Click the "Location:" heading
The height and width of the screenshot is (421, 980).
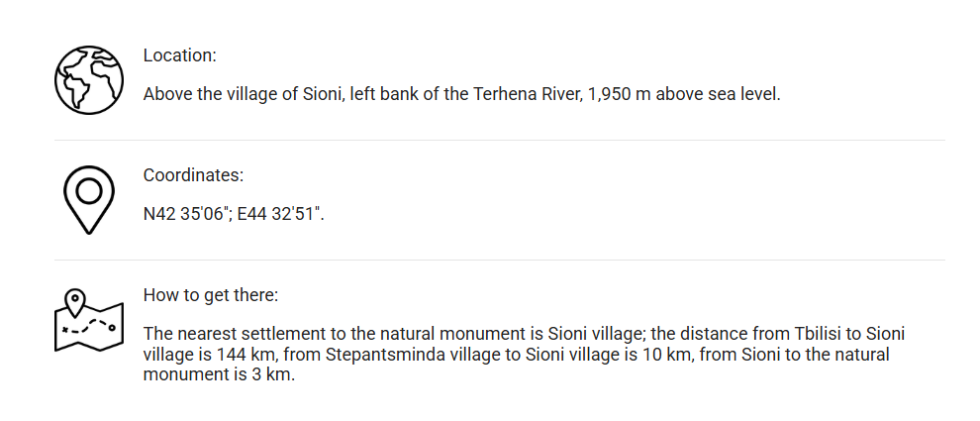[x=179, y=55]
